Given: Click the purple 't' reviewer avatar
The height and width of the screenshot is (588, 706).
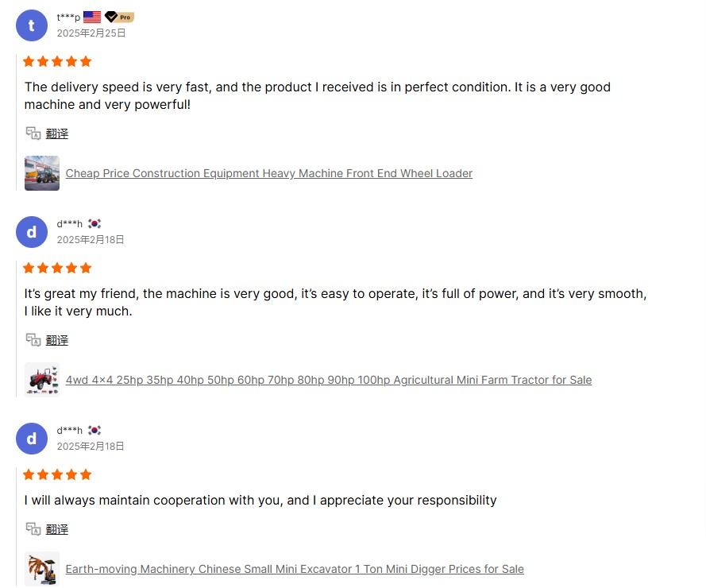Looking at the screenshot, I should click(32, 25).
